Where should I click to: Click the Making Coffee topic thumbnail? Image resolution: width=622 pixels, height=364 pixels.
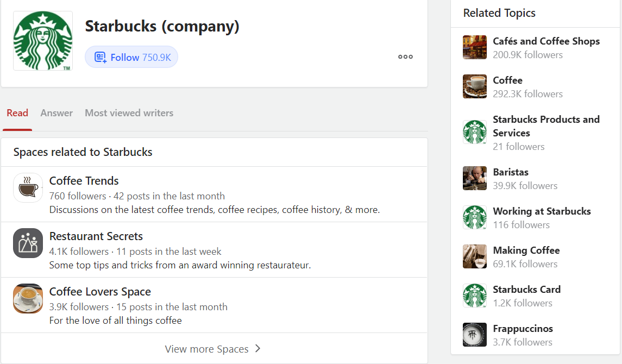474,256
